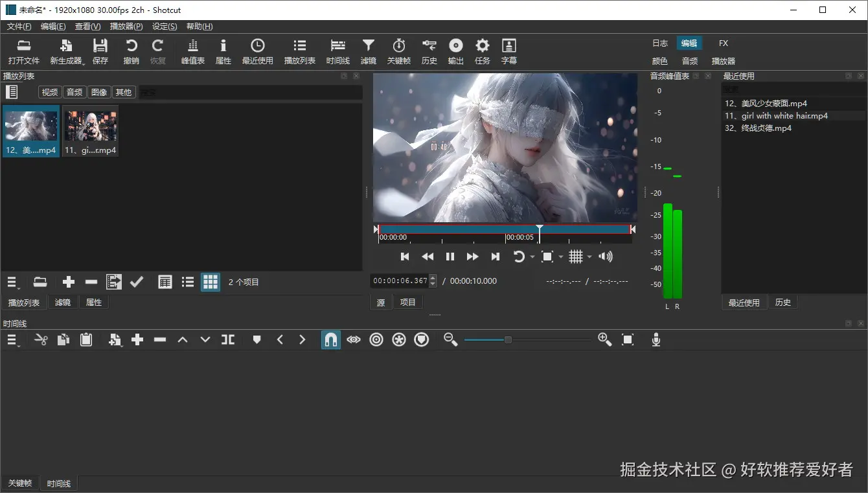Viewport: 868px width, 493px height.
Task: Click the split at playhead icon
Action: point(228,339)
